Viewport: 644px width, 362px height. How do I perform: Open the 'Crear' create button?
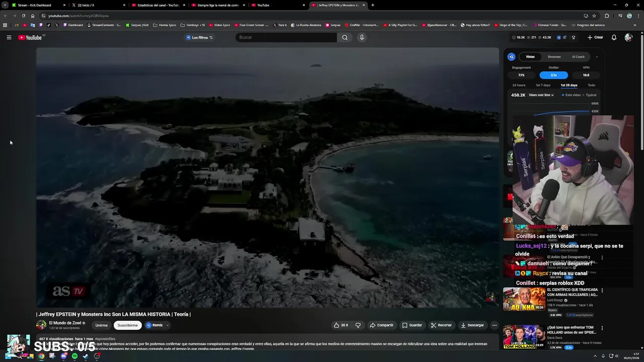tap(595, 37)
